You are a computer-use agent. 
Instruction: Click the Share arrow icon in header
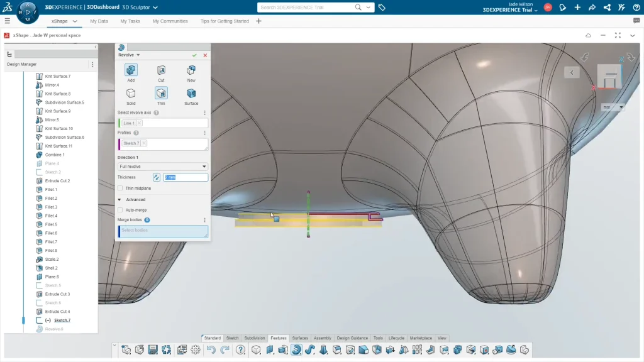592,8
